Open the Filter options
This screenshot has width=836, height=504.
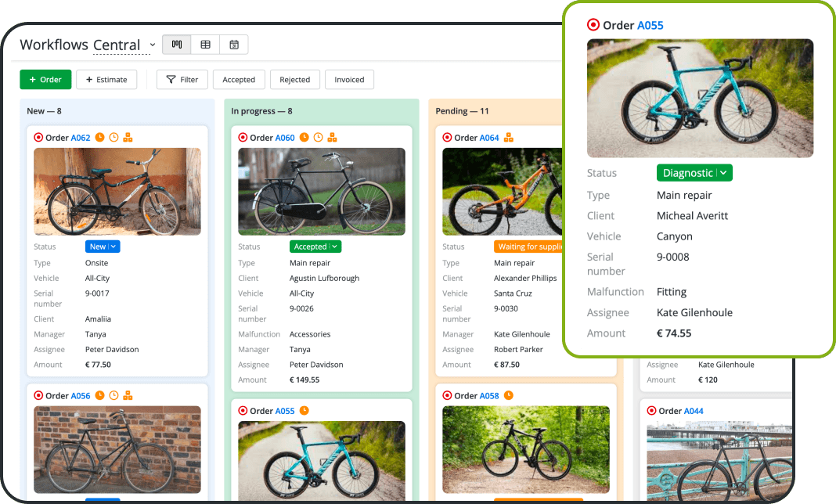point(182,80)
